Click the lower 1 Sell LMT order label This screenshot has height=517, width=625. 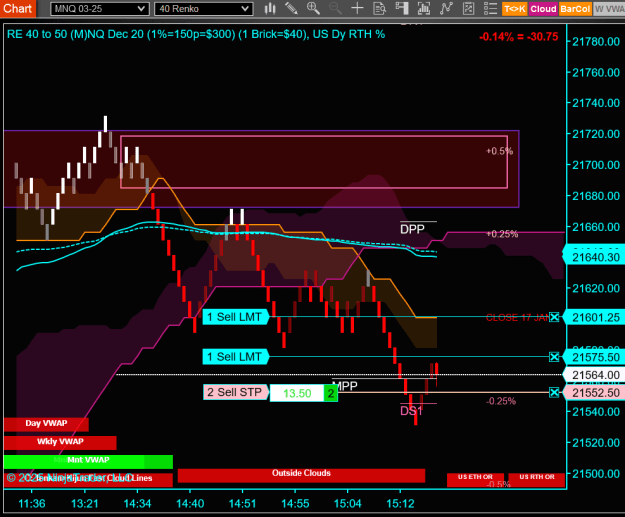coord(236,357)
